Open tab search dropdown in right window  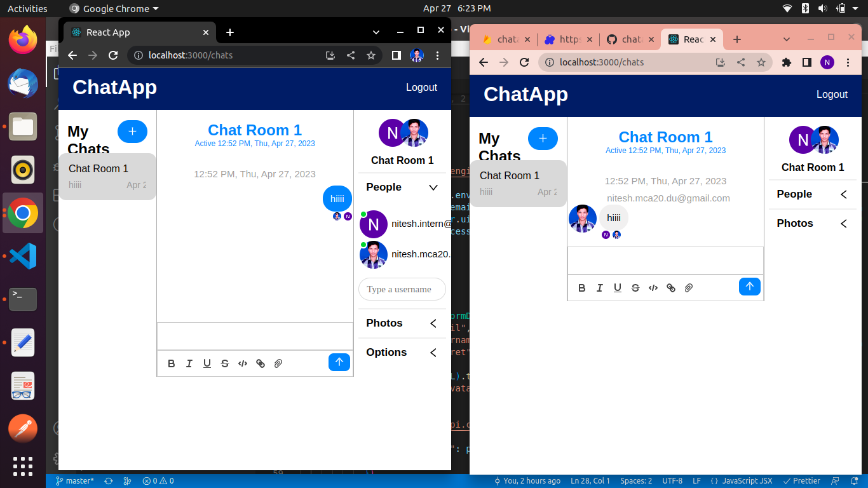pos(787,39)
